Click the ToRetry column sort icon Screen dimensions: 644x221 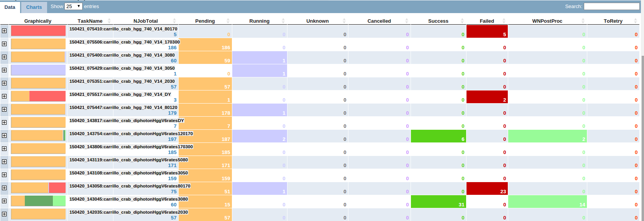point(636,21)
